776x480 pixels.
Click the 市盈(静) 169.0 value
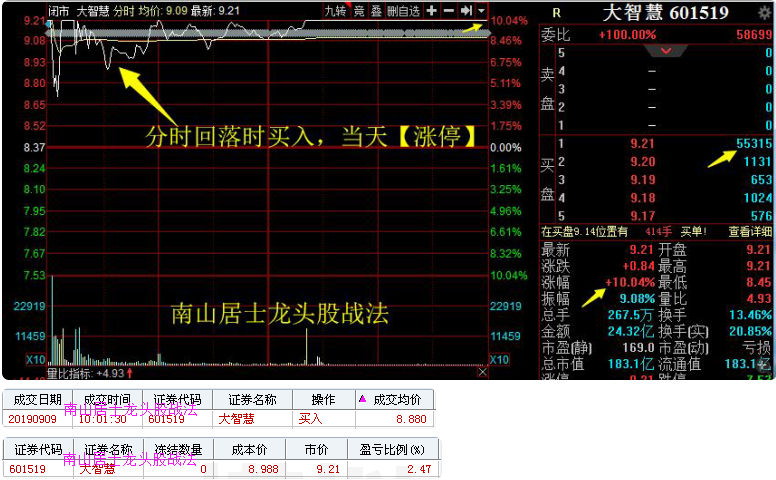(638, 348)
